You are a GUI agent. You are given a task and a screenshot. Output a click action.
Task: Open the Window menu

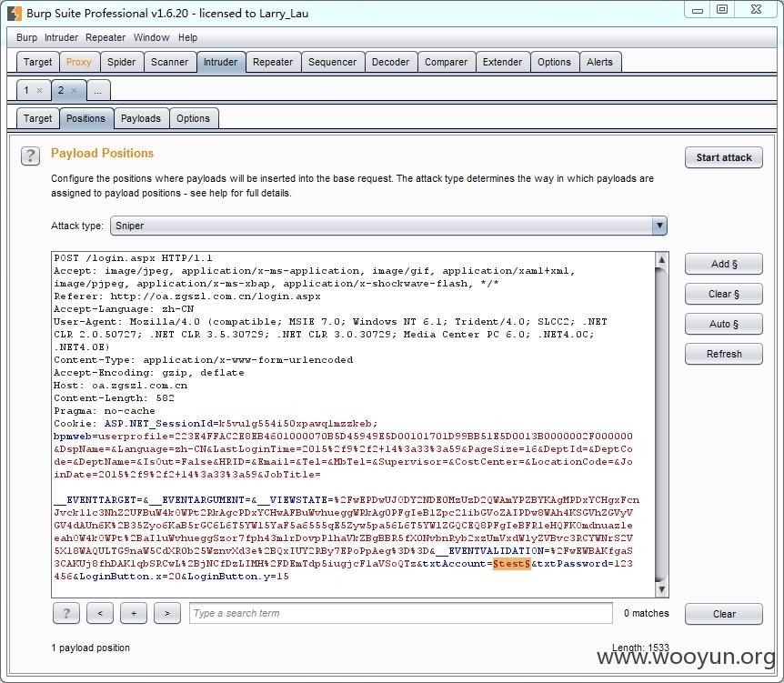(x=152, y=37)
